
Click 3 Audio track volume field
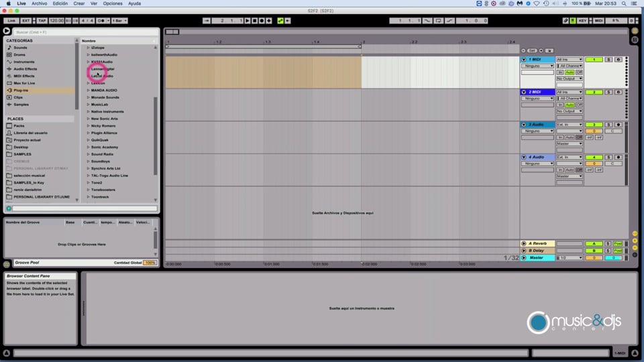(x=594, y=131)
